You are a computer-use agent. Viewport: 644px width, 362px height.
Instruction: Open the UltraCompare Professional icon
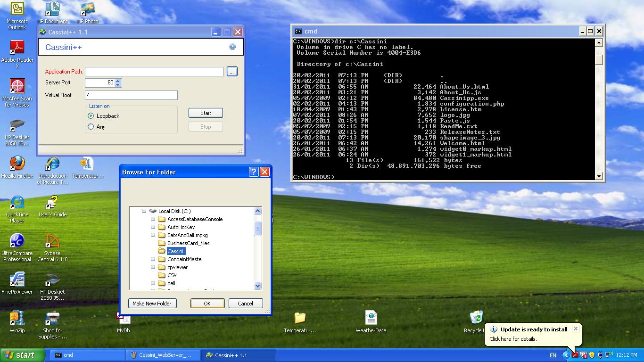tap(17, 241)
